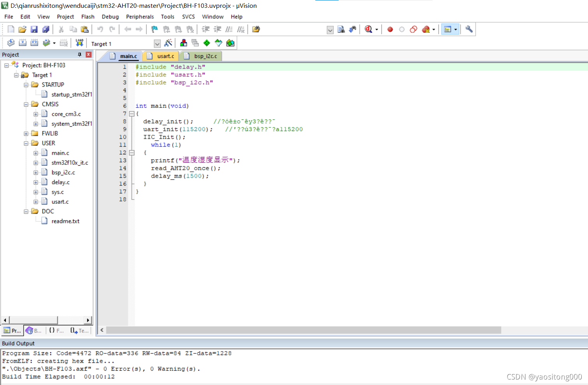Click the Paste clipboard icon

[85, 29]
